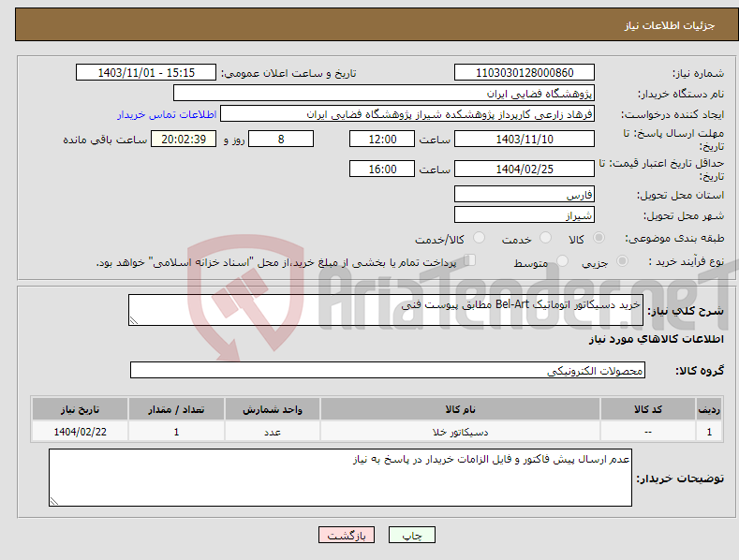Click the response deadline date 1403/11/10

[x=525, y=139]
